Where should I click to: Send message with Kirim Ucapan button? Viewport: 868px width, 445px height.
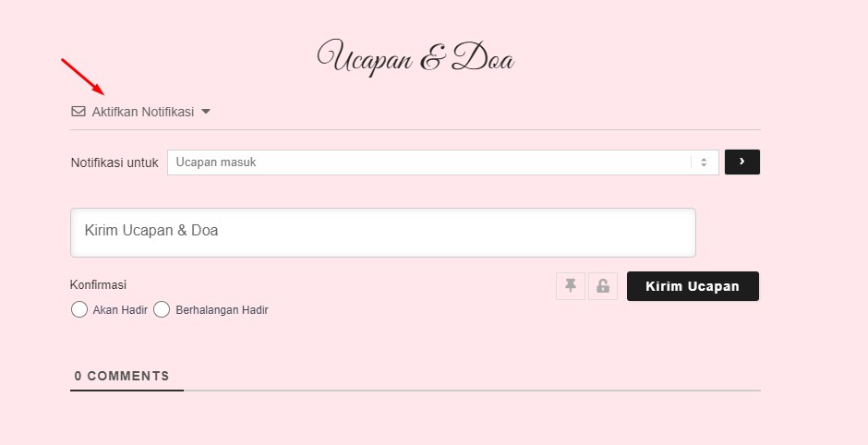tap(693, 286)
